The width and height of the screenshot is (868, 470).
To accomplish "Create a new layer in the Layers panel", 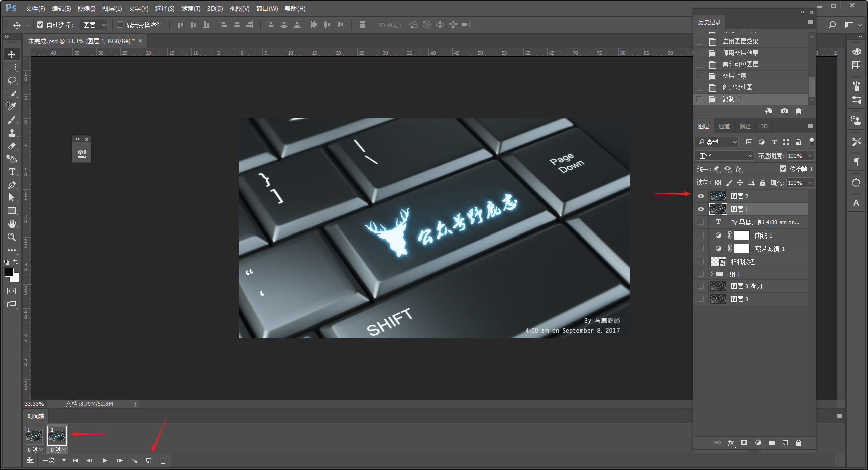I will [785, 443].
